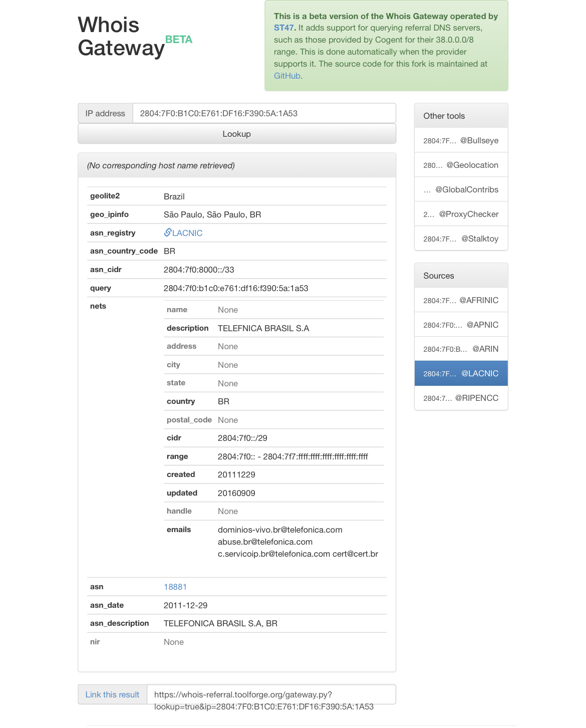Open the @Bullseye tool
This screenshot has height=728, width=586.
point(461,140)
